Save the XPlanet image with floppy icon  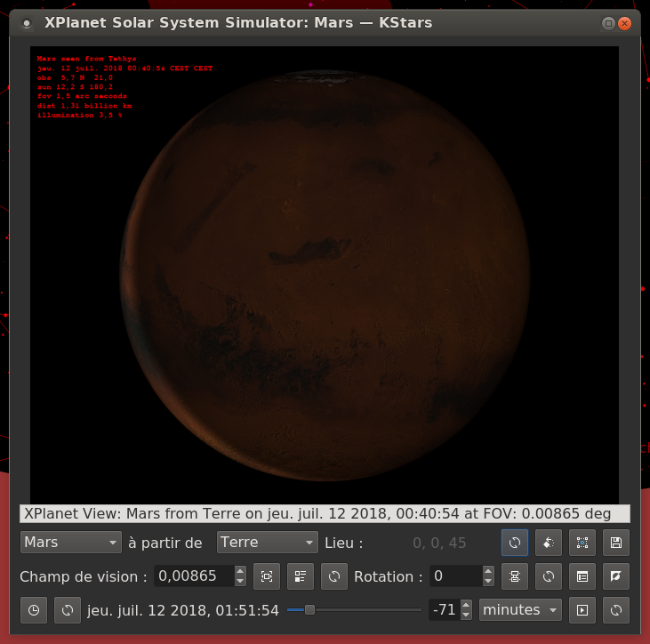[616, 543]
